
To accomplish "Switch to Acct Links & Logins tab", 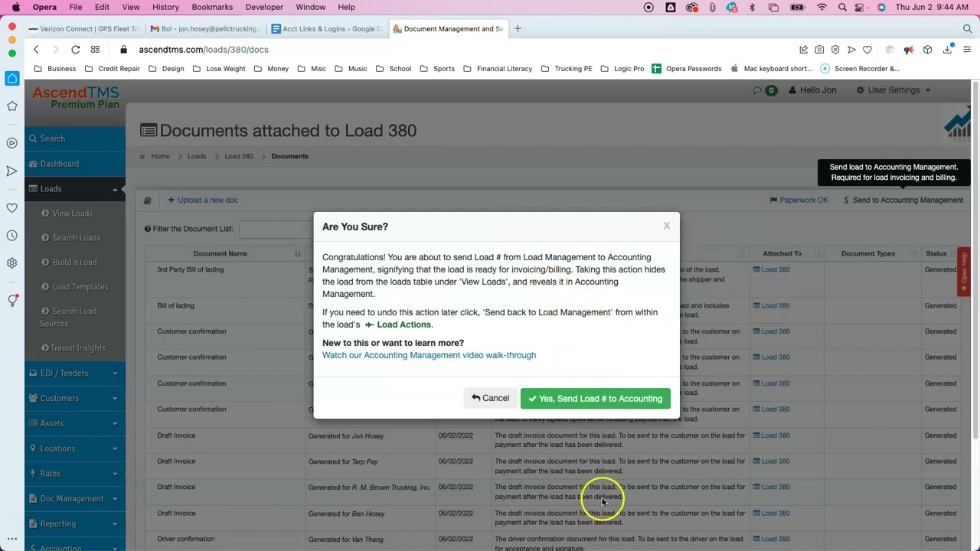I will click(325, 29).
